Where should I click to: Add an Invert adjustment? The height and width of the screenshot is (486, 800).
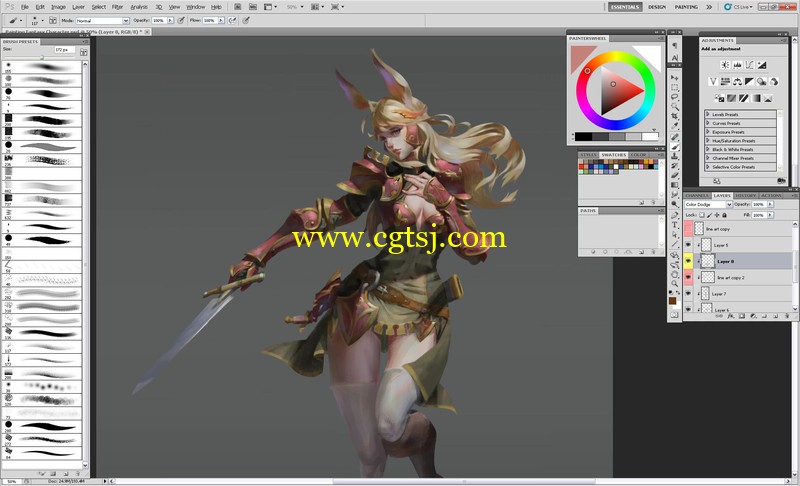pyautogui.click(x=719, y=98)
